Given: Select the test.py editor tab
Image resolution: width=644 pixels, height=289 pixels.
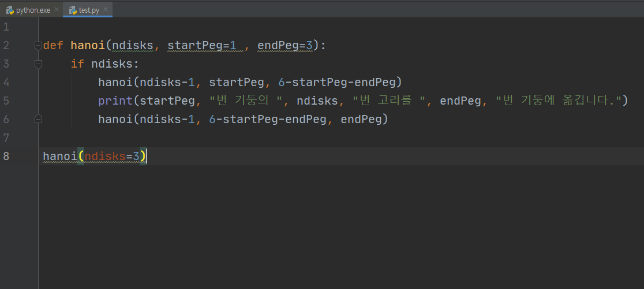Looking at the screenshot, I should click(x=88, y=10).
